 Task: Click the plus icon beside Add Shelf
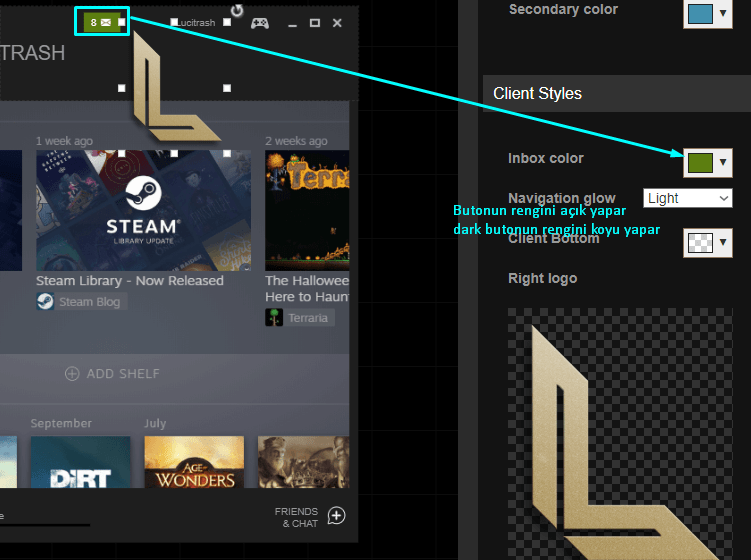coord(72,374)
